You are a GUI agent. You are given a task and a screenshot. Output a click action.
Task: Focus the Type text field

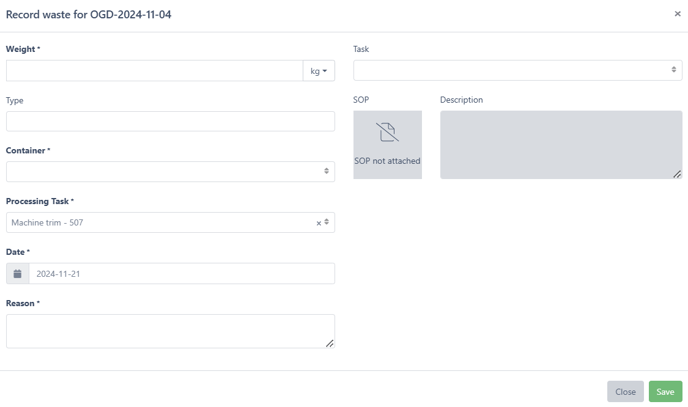(x=170, y=121)
